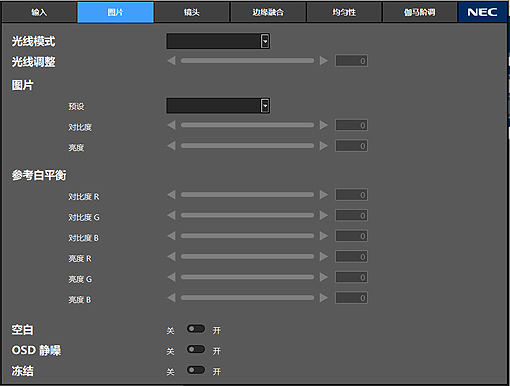Decrease 对比度 R with left arrow
The image size is (510, 386).
tap(171, 195)
